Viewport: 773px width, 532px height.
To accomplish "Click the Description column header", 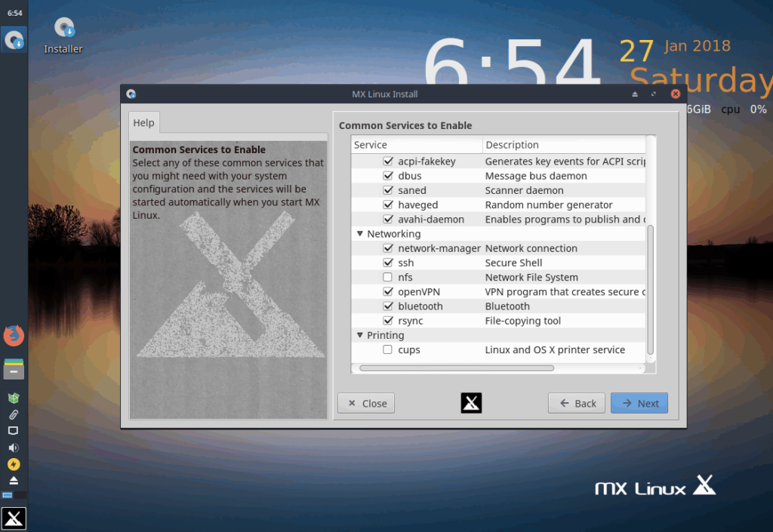I will 565,145.
